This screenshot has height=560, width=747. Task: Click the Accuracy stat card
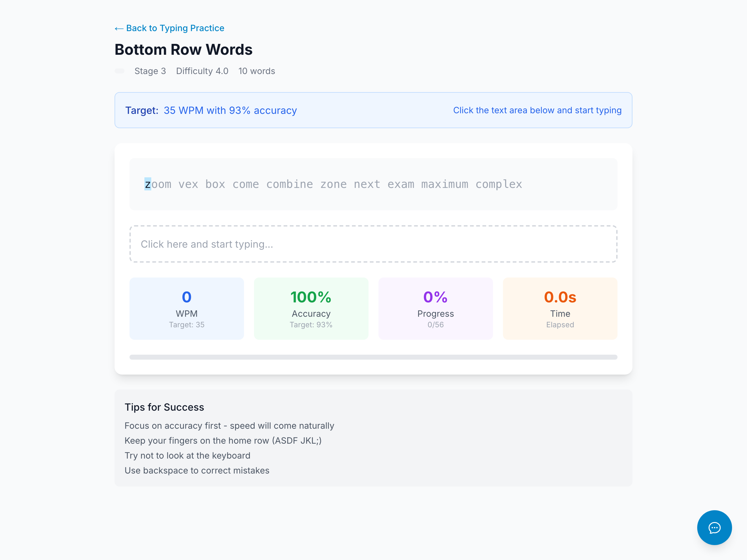tap(311, 309)
